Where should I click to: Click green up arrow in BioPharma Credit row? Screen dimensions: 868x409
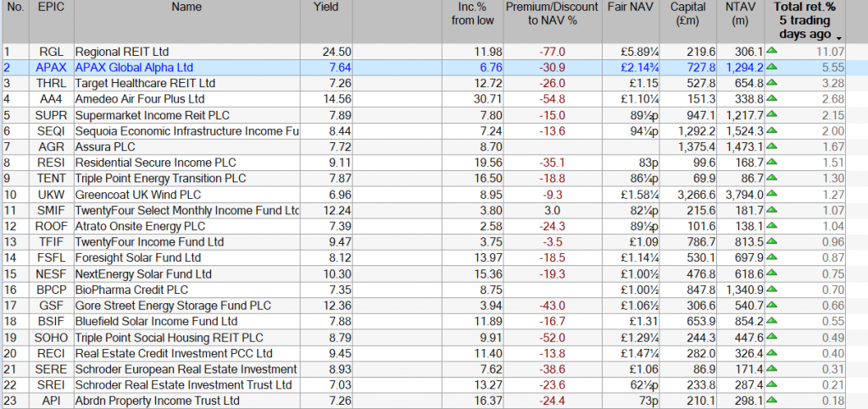click(771, 290)
